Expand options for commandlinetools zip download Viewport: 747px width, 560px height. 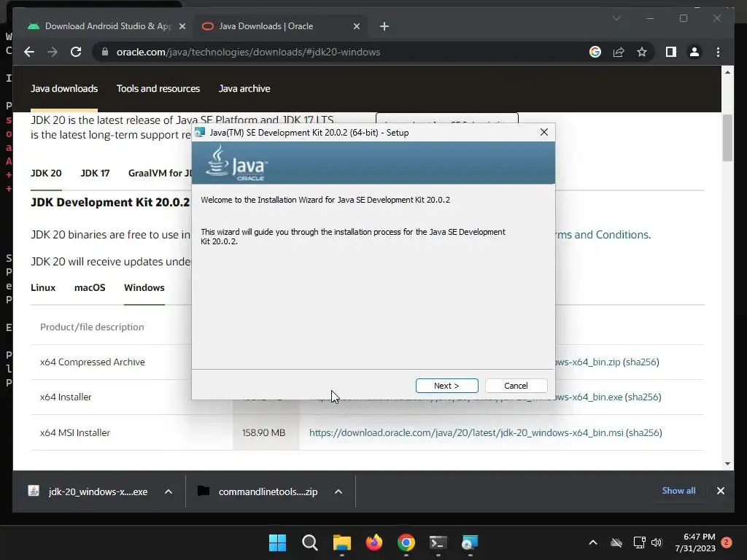(338, 491)
